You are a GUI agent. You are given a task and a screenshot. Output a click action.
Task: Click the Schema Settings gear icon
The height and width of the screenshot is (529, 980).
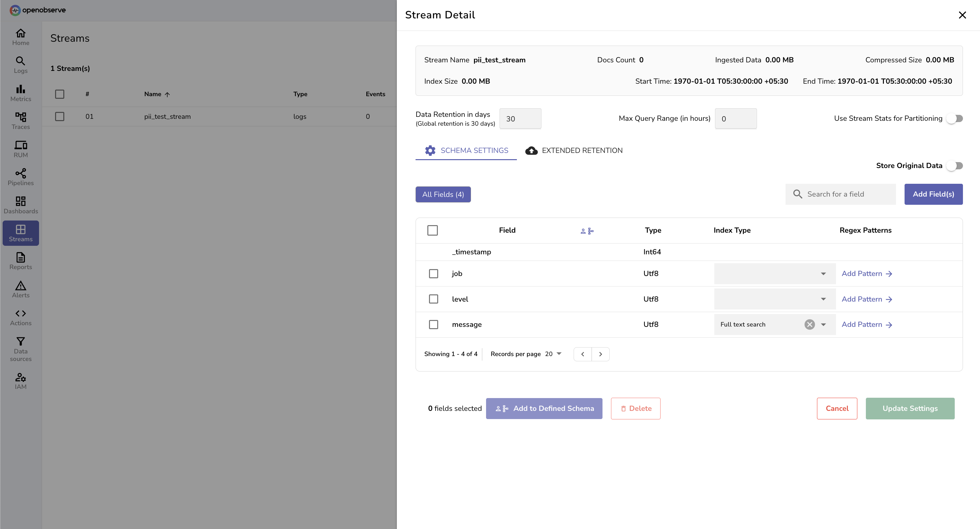pyautogui.click(x=430, y=150)
